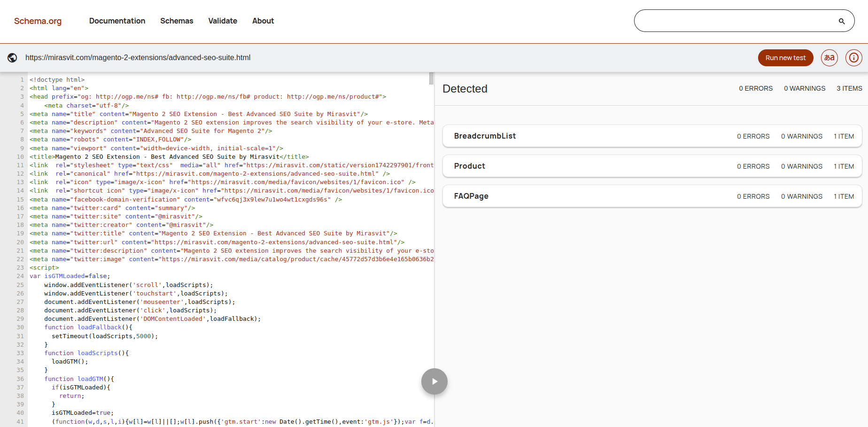This screenshot has height=427, width=868.
Task: Click the globe icon beside the URL
Action: click(12, 58)
